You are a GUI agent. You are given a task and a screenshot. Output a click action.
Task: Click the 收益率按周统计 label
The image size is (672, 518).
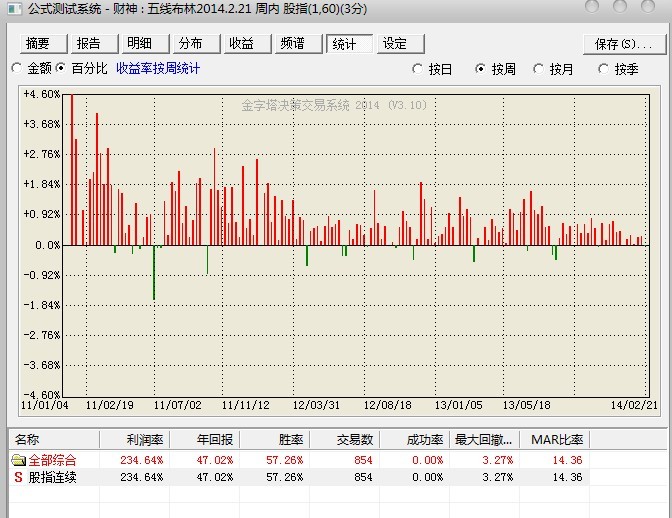pos(158,68)
